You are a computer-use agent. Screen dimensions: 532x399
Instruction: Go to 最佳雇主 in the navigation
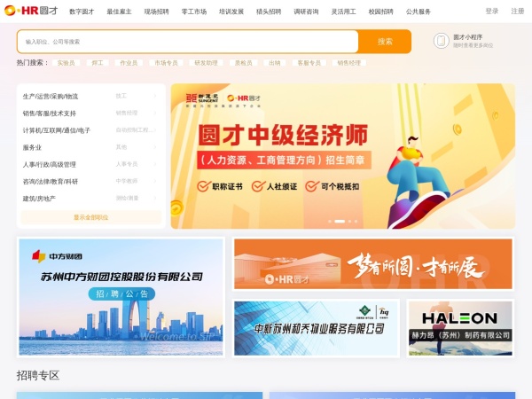(119, 12)
